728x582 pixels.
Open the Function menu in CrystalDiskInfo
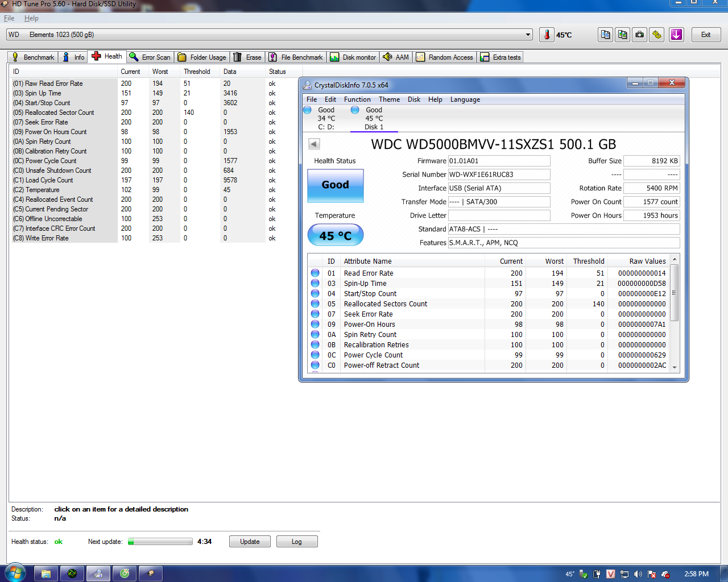coord(357,99)
